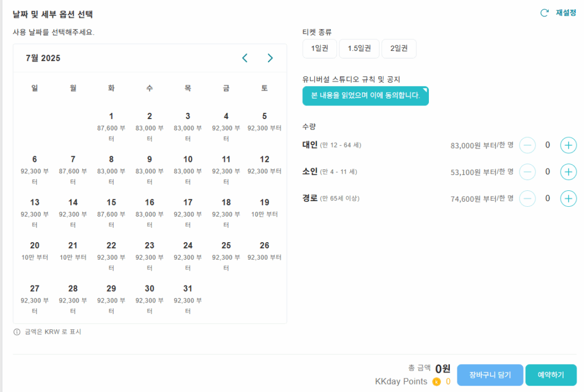
Task: Go to next month in calendar
Action: click(270, 58)
